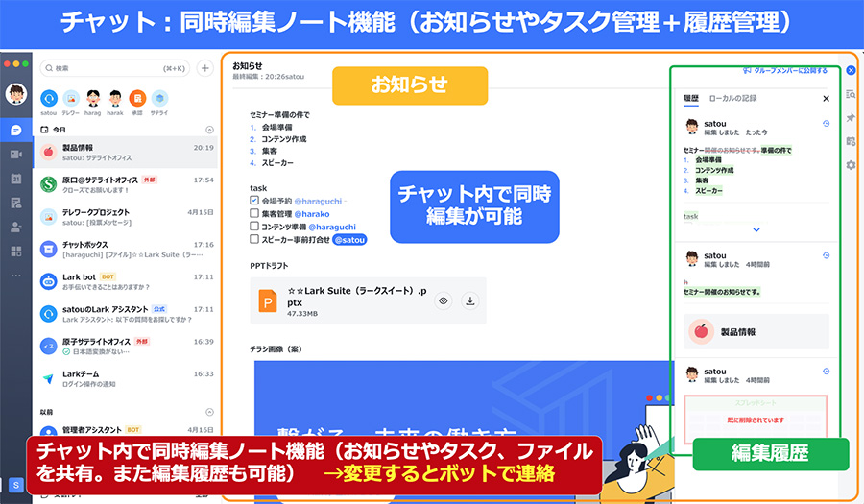Switch to the 履歴 tab
Screen dimensions: 864x504
click(691, 99)
